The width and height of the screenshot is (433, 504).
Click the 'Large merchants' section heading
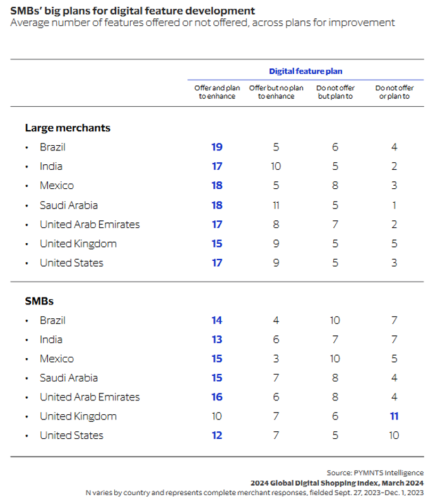68,128
